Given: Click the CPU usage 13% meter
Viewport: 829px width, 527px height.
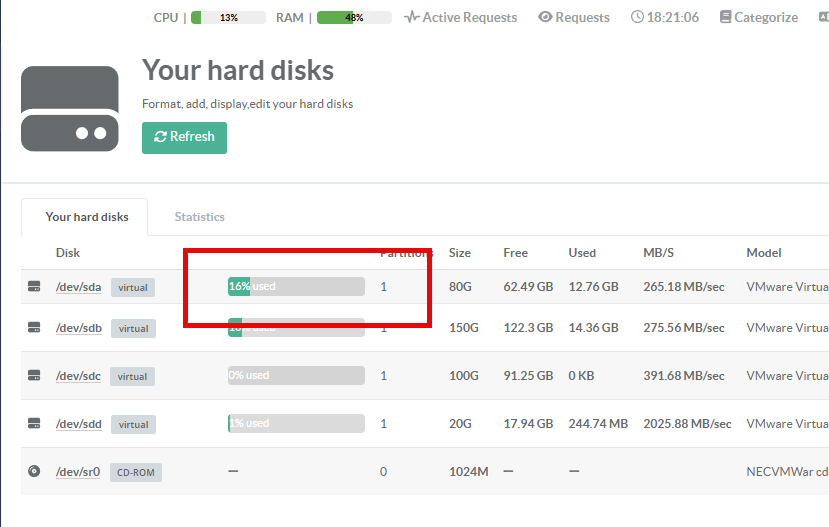Looking at the screenshot, I should click(228, 17).
